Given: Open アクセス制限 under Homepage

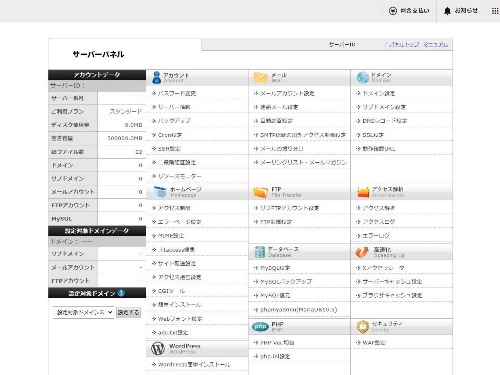Looking at the screenshot, I should (x=174, y=208).
